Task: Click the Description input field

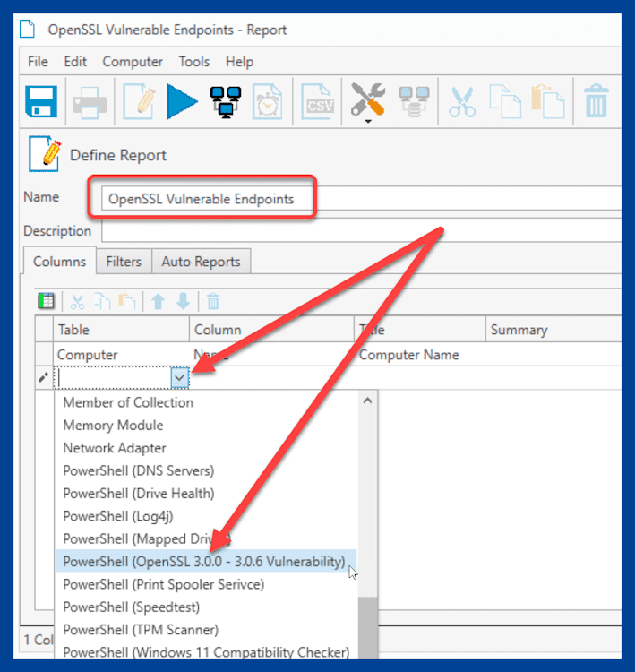Action: [x=361, y=232]
